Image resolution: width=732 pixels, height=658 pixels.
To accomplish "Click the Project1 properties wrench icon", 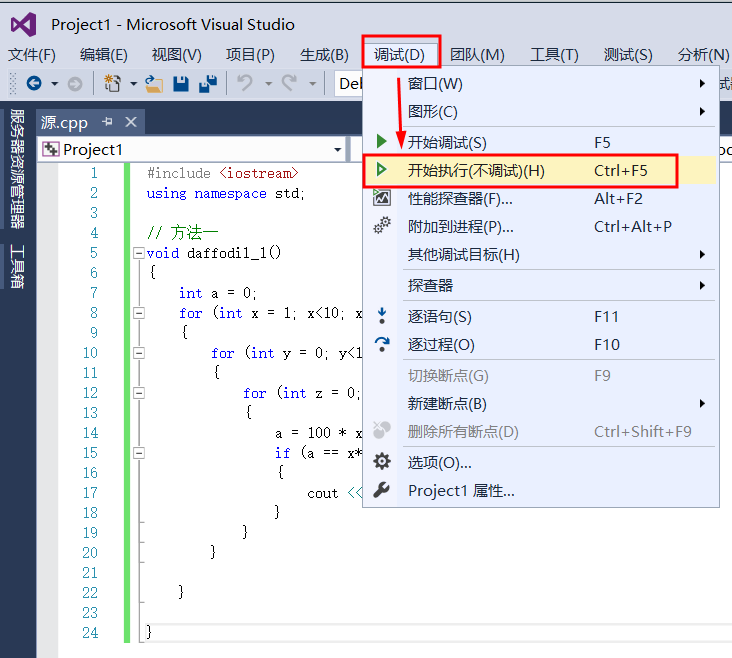I will click(x=381, y=490).
